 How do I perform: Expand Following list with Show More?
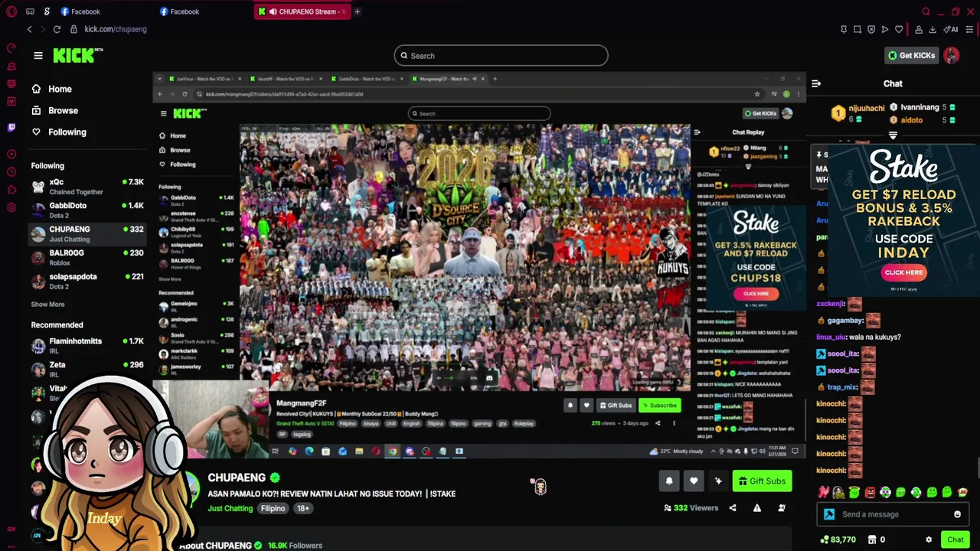pyautogui.click(x=47, y=305)
